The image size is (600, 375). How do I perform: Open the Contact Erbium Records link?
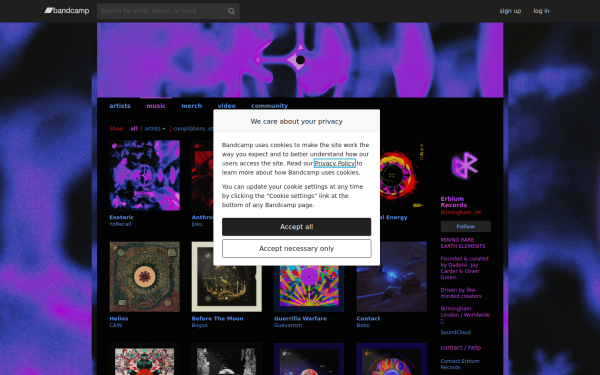pos(460,364)
